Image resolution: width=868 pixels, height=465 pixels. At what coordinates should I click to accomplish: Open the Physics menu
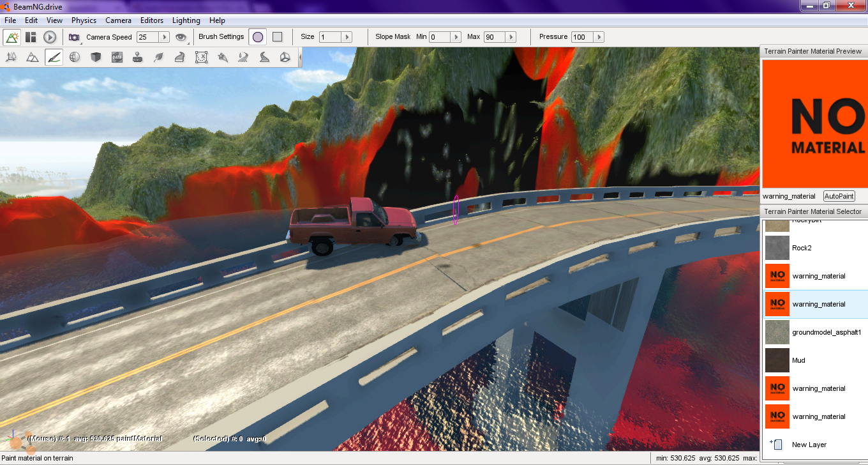[x=84, y=20]
